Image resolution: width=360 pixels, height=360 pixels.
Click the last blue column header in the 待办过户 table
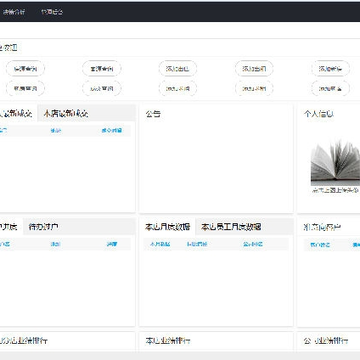coord(112,244)
